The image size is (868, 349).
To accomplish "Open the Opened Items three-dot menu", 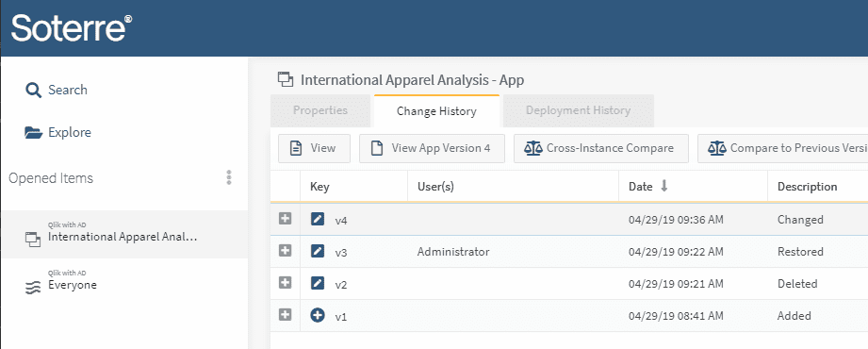I will tap(229, 178).
